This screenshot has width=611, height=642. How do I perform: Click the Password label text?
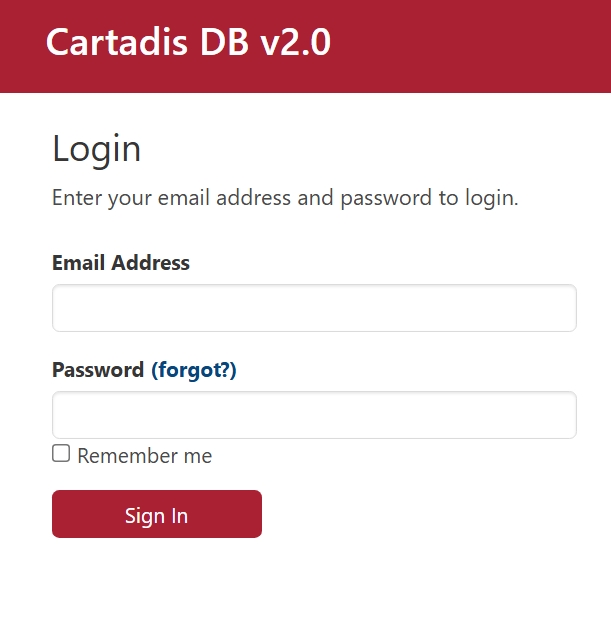pos(98,370)
